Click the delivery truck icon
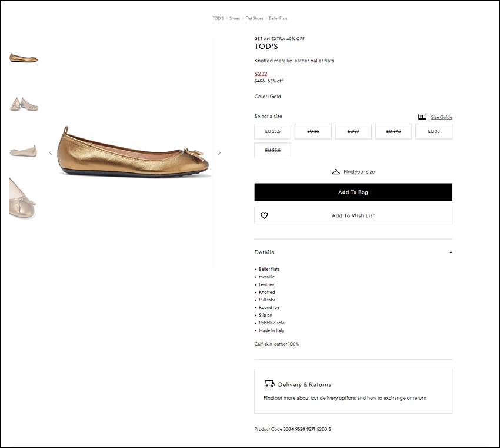 [x=269, y=384]
